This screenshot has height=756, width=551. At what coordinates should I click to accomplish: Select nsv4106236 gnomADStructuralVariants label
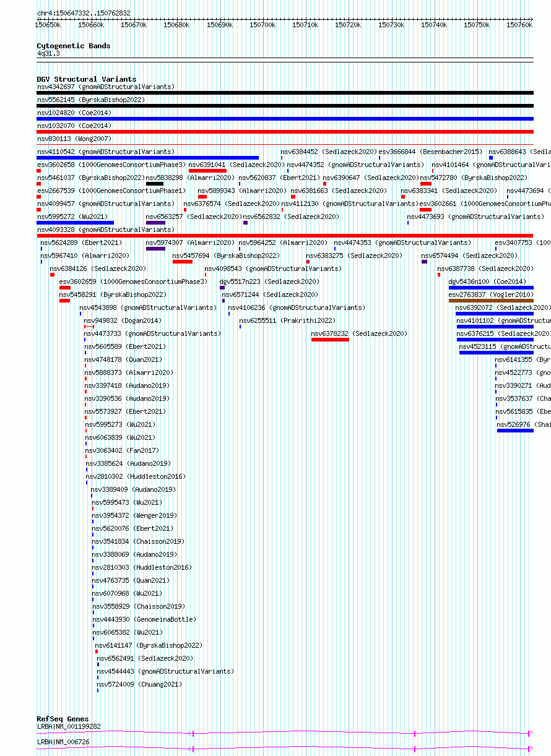(297, 307)
